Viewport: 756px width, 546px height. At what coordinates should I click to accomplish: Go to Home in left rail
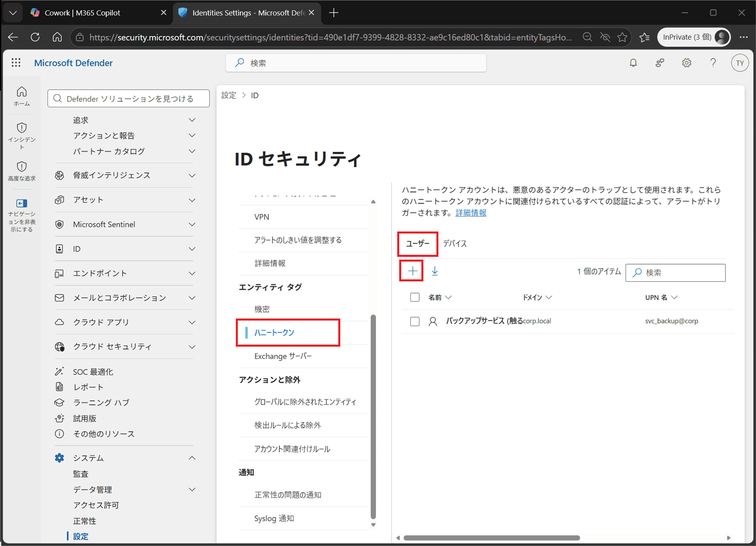(x=22, y=96)
